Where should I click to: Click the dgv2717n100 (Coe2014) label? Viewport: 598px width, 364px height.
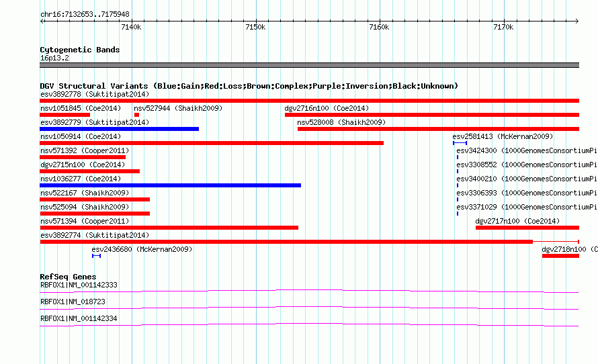click(517, 221)
